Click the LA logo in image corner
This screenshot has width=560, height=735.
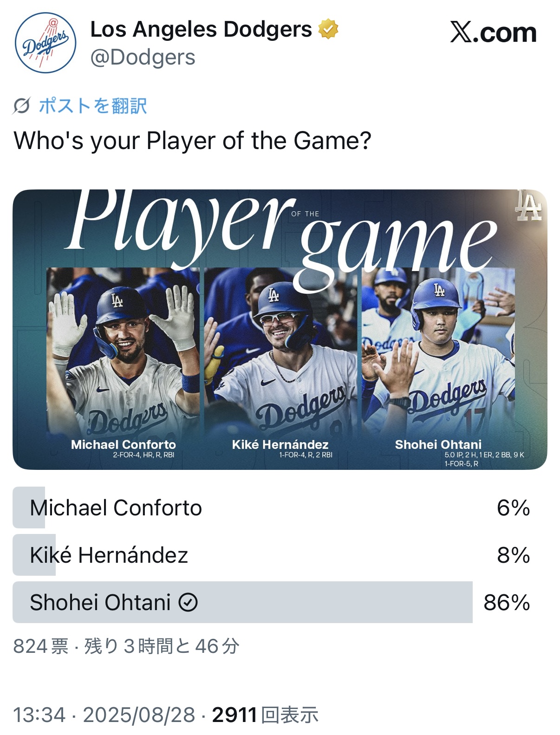coord(529,205)
